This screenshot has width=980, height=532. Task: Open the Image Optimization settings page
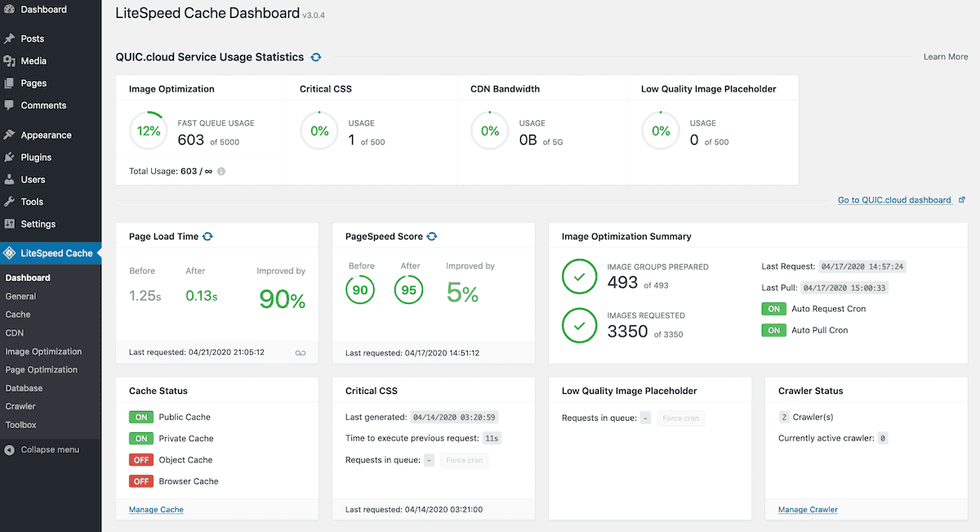[x=42, y=351]
